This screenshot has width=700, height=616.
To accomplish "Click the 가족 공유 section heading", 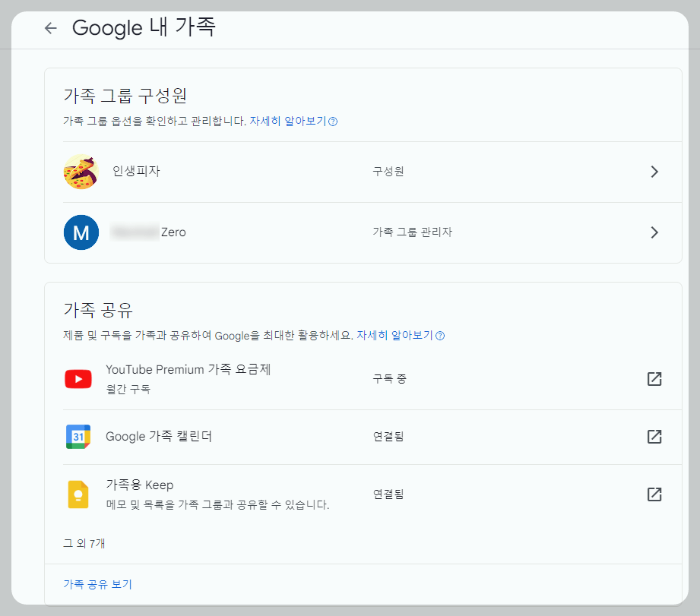I will click(x=98, y=310).
